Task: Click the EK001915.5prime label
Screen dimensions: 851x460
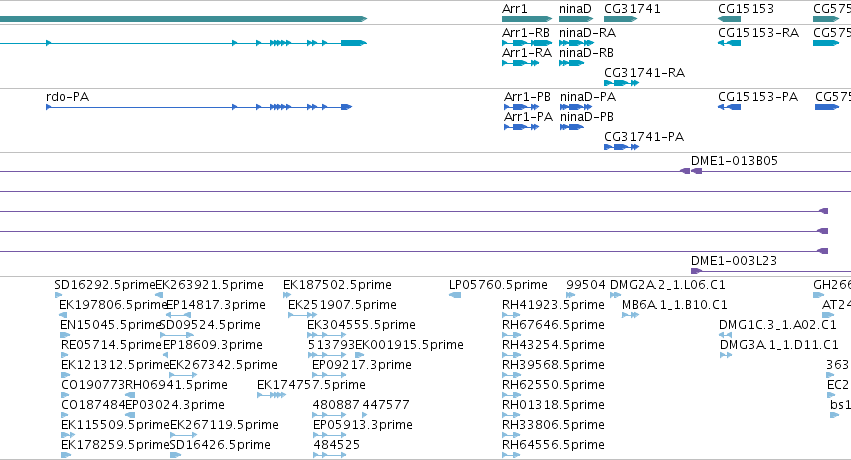Action: 409,345
